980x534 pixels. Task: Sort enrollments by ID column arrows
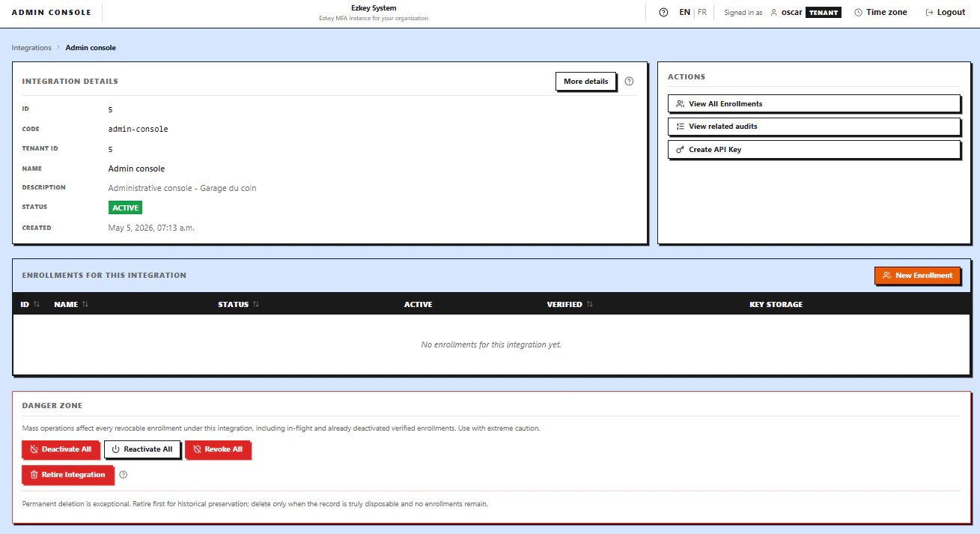(37, 305)
